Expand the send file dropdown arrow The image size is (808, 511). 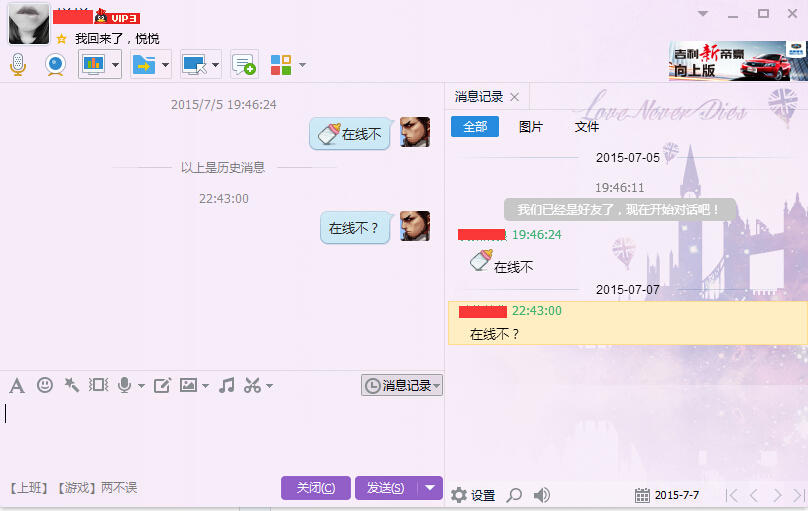tap(165, 65)
